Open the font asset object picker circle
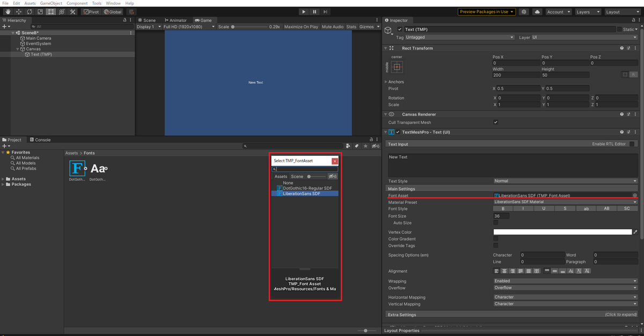This screenshot has height=336, width=644. [x=635, y=195]
